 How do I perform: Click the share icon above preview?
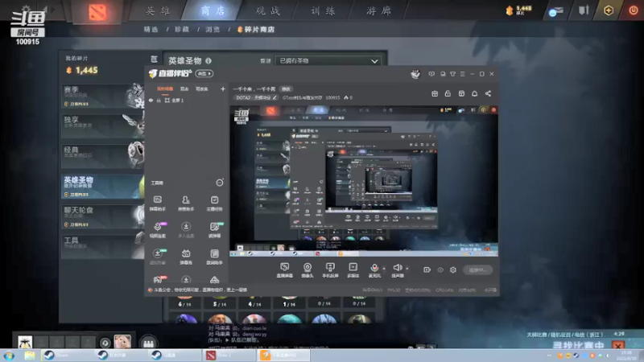click(488, 93)
